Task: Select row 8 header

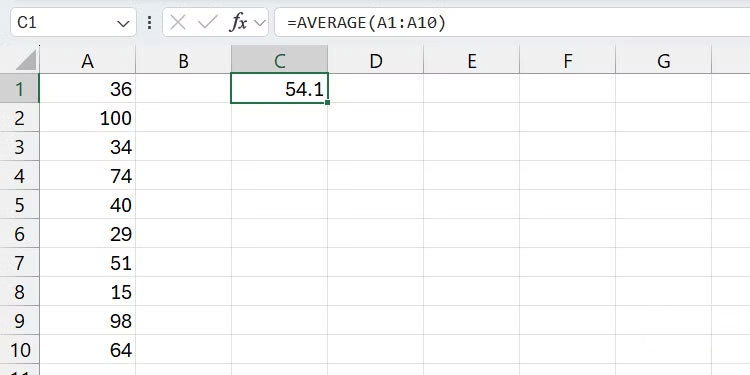Action: pos(20,292)
